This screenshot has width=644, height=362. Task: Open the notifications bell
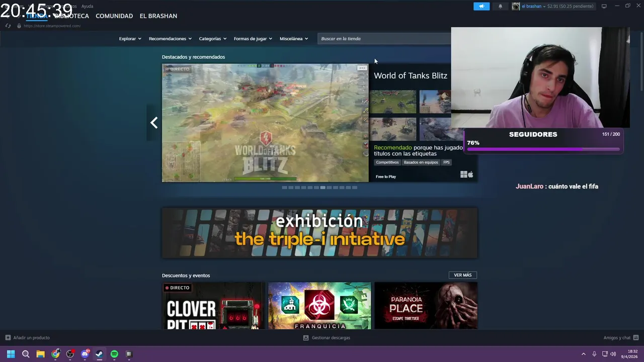[500, 6]
